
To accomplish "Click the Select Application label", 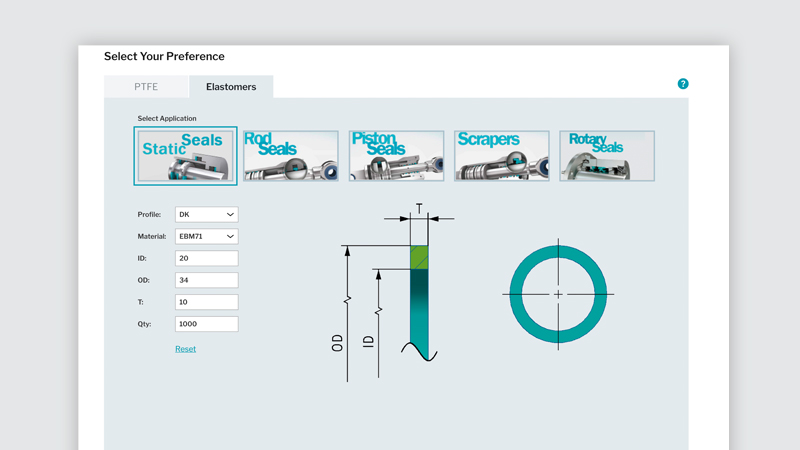I will [x=167, y=119].
